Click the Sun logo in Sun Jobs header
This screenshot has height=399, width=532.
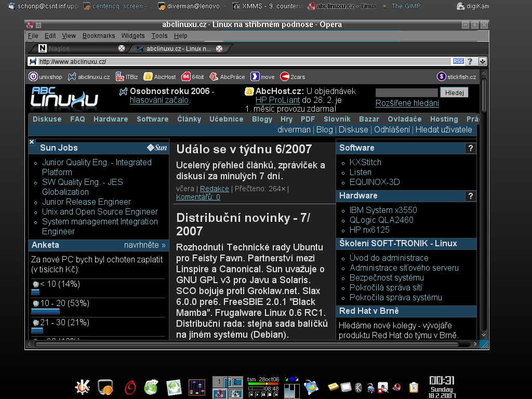click(x=157, y=148)
